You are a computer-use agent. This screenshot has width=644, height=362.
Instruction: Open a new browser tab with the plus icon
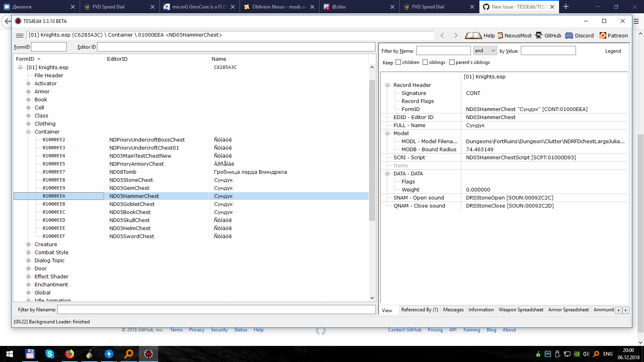coord(566,6)
